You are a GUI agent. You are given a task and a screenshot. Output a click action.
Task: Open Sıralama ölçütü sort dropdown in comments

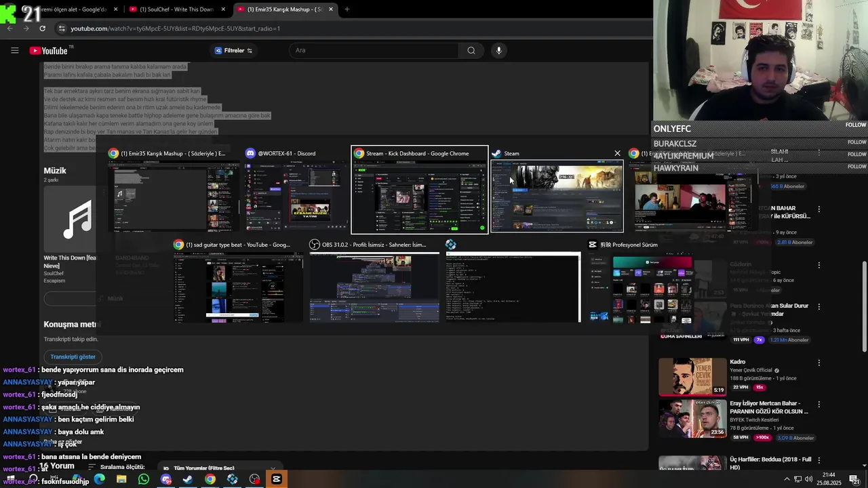[117, 467]
